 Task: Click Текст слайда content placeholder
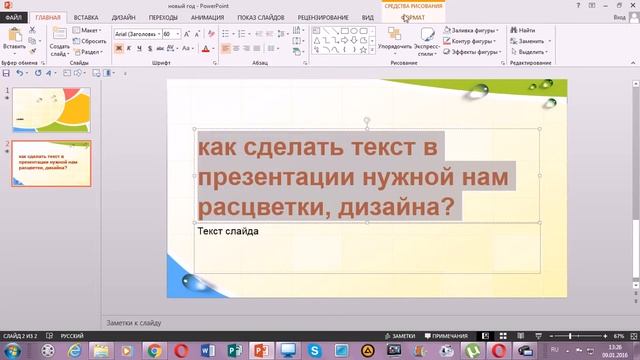(367, 248)
